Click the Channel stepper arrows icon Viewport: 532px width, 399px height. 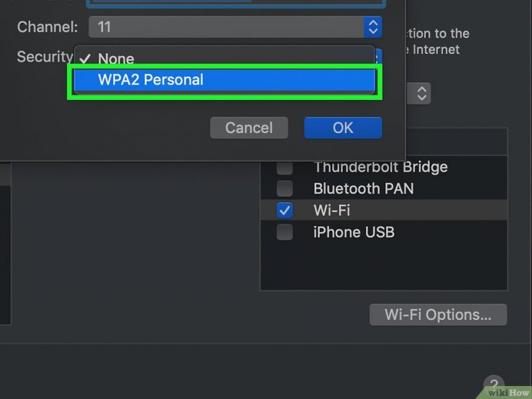373,27
